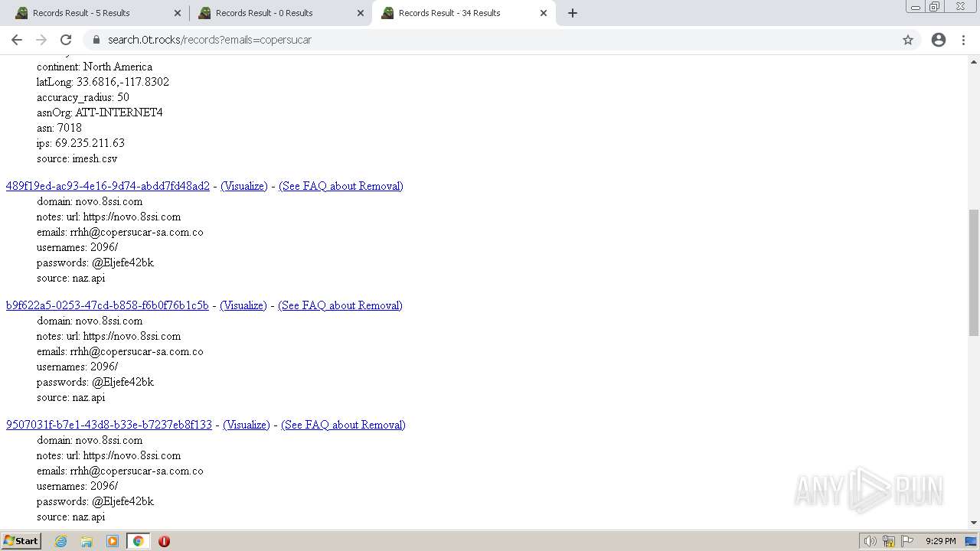Close the '5 Results' tab
Screen dimensions: 980x551
tap(177, 13)
